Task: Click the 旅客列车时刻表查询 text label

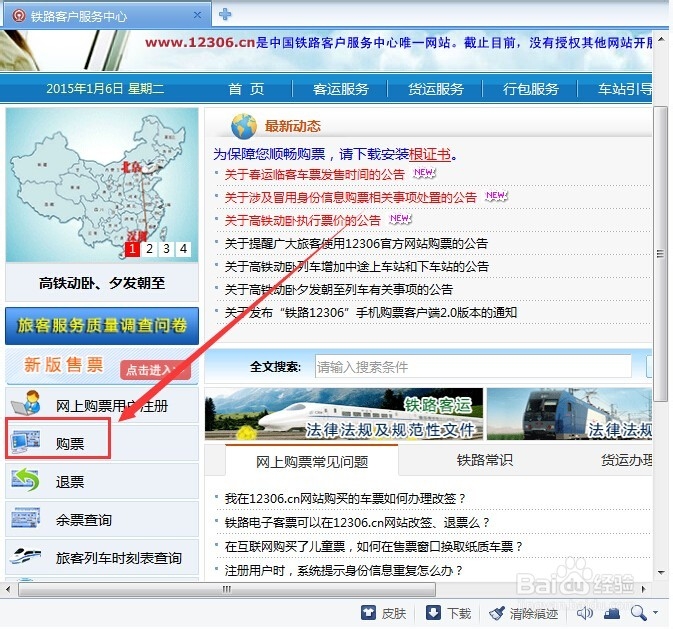Action: pyautogui.click(x=118, y=558)
